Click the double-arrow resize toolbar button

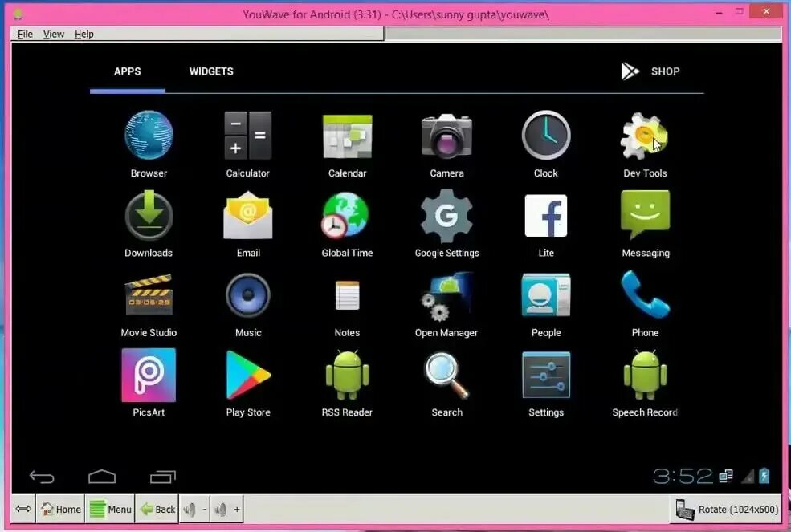23,509
